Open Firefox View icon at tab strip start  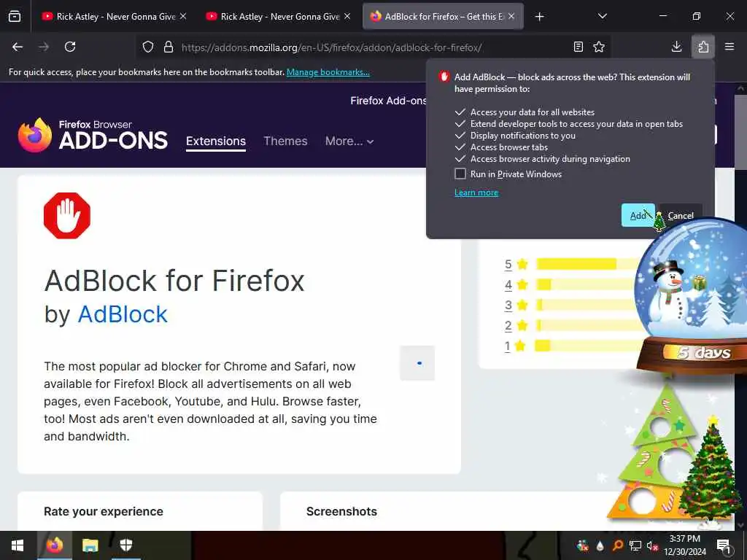(15, 16)
